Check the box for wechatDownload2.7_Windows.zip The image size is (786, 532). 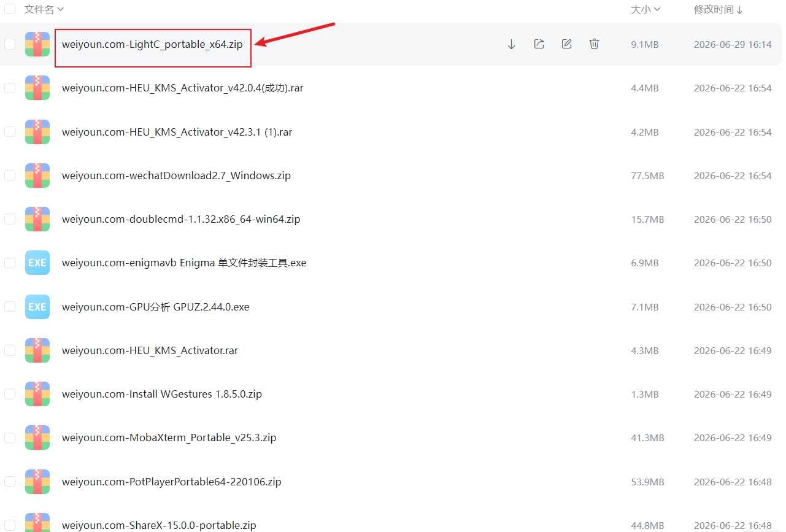[x=10, y=175]
